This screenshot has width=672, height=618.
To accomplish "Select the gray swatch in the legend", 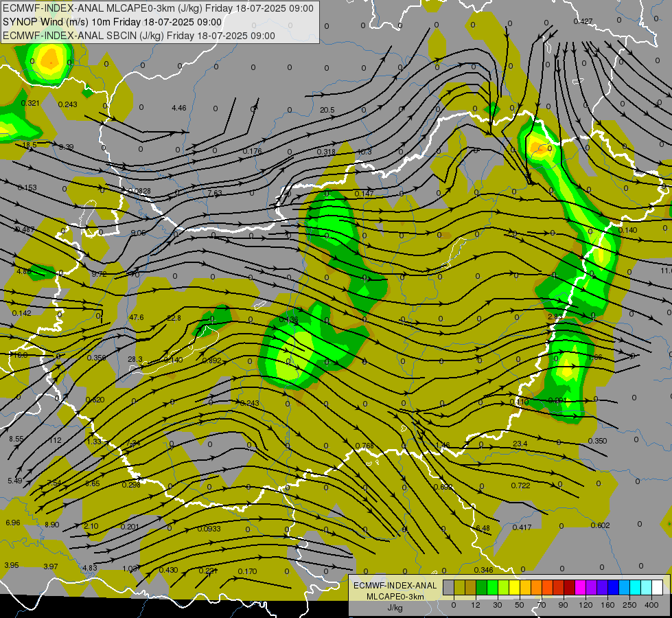I will tap(449, 588).
